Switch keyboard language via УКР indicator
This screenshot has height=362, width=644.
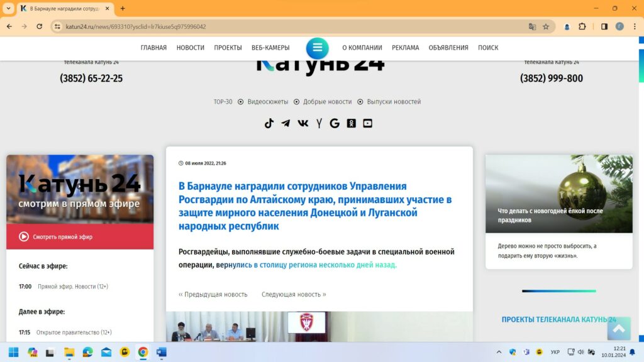pyautogui.click(x=555, y=352)
